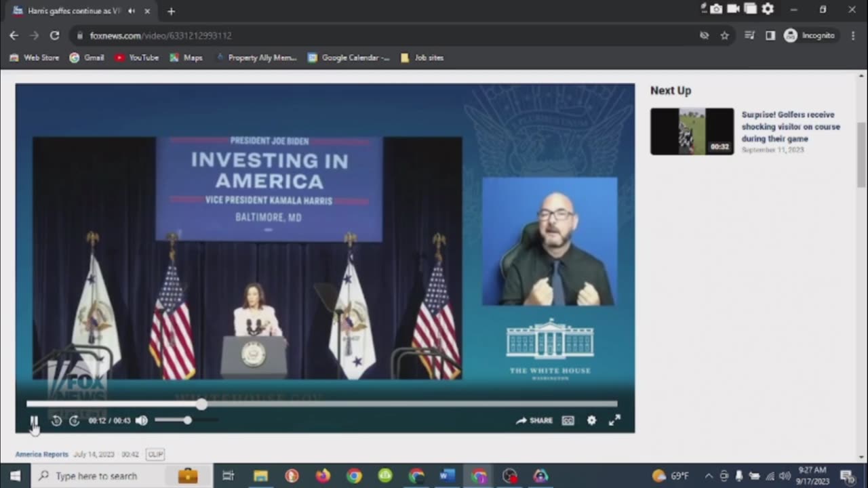Open Maps bookmark
Viewport: 868px width, 488px height.
[186, 58]
